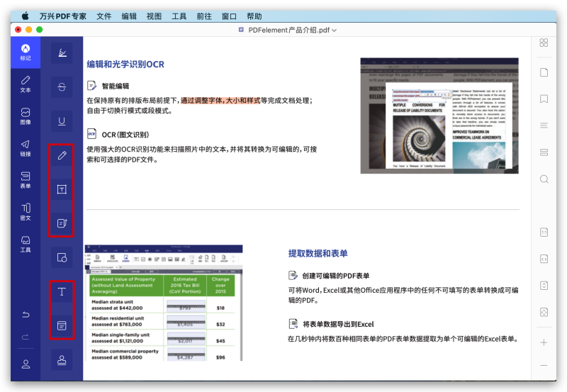Viewport: 567px width, 392px height.
Task: Click the undo arrow in sidebar
Action: [x=26, y=314]
